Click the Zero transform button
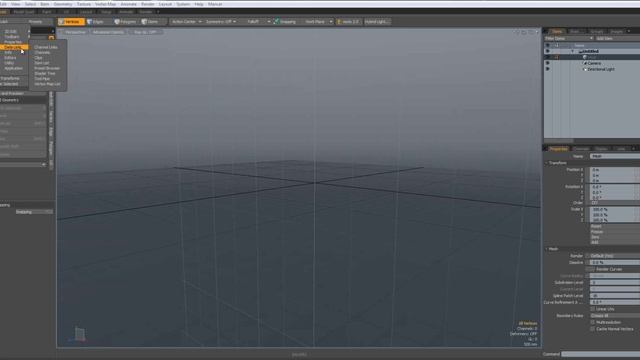Screen dimensions: 640x360 pyautogui.click(x=615, y=237)
